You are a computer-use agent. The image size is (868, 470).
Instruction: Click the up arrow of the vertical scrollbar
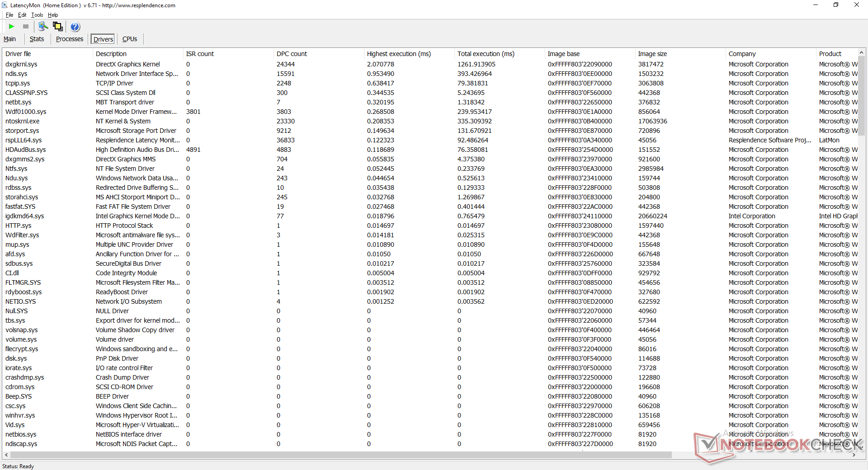[862, 52]
